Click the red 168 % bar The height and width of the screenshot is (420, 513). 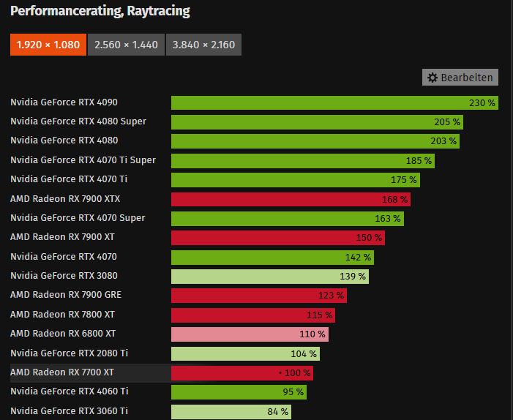291,199
